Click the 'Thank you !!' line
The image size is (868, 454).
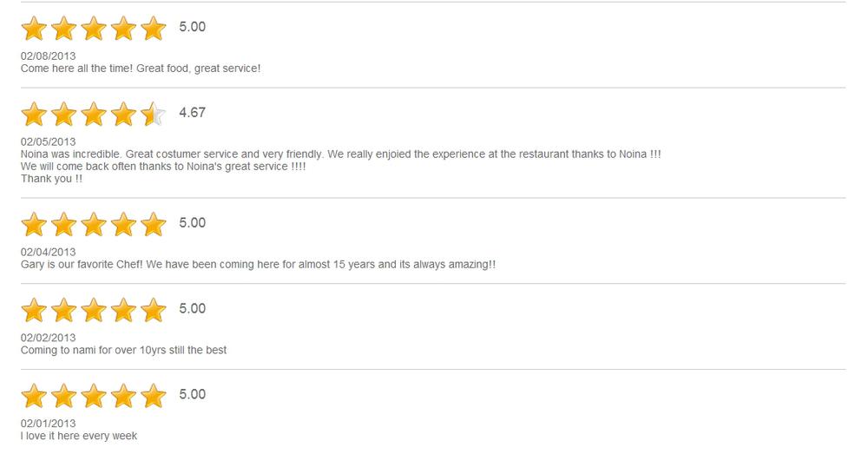51,178
